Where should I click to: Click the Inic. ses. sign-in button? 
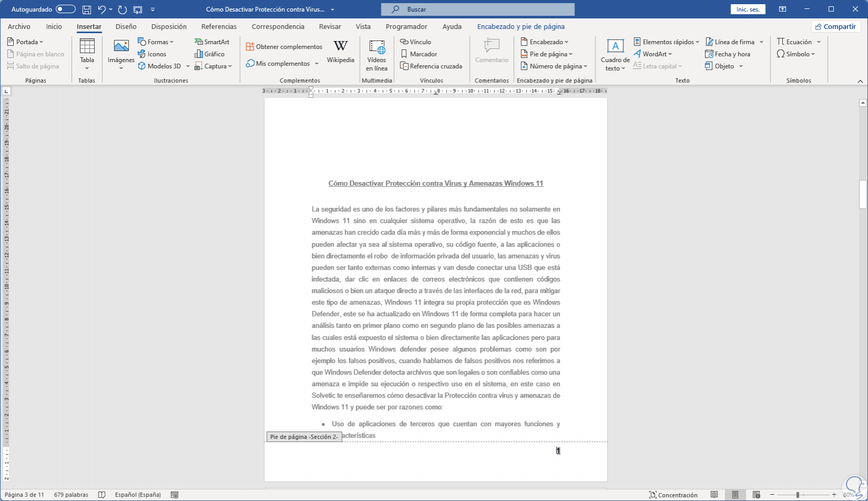coord(748,9)
